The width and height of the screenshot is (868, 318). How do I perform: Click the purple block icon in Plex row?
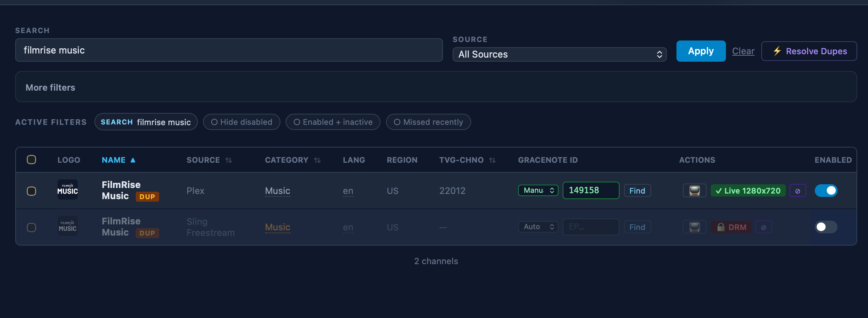(x=798, y=191)
